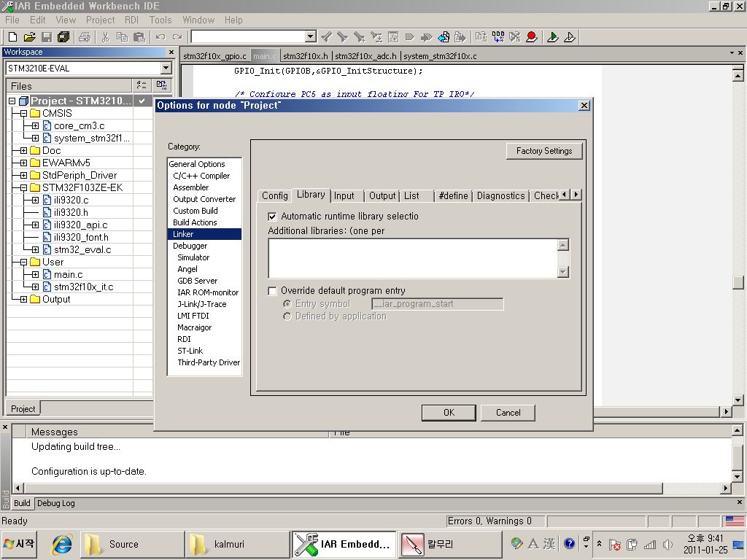The image size is (747, 560).
Task: Select the ST-Link category
Action: (x=190, y=351)
